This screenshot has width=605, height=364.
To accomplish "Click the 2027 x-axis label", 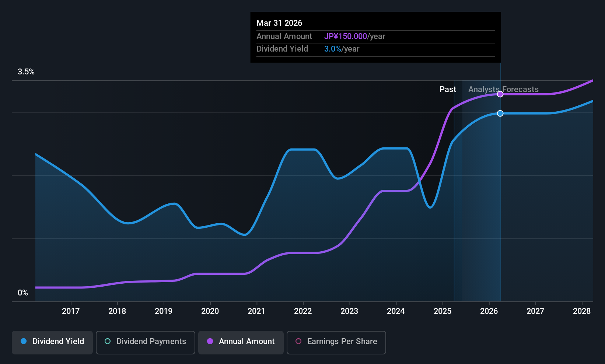I will point(535,311).
